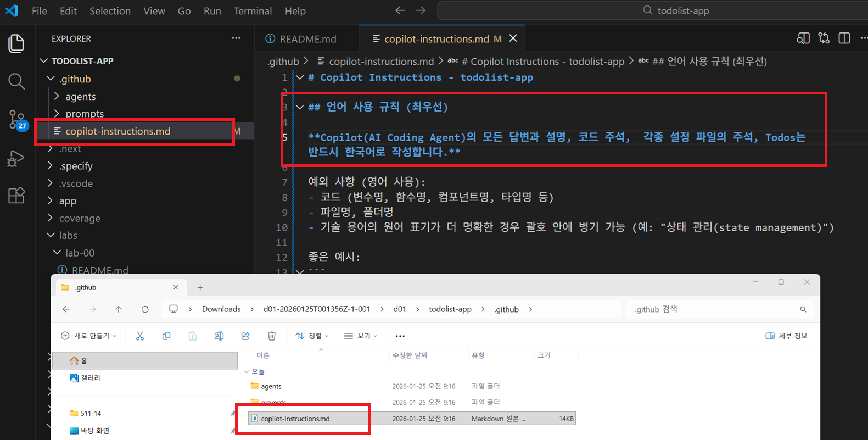Open the File Explorer see more options menu
This screenshot has width=868, height=440.
[x=400, y=336]
